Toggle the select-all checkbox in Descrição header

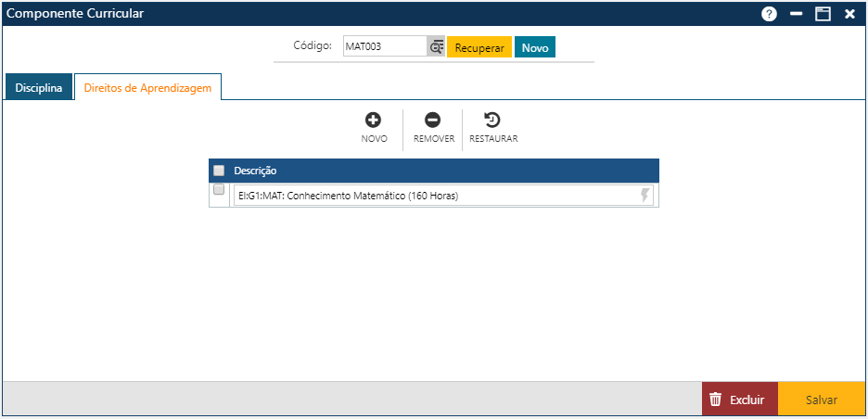tap(219, 171)
